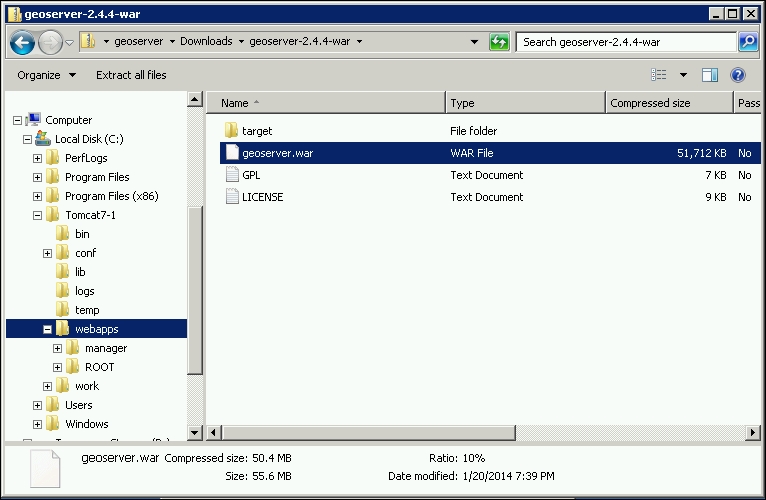The width and height of the screenshot is (766, 500).
Task: Select the webapps folder in tree
Action: [x=96, y=329]
